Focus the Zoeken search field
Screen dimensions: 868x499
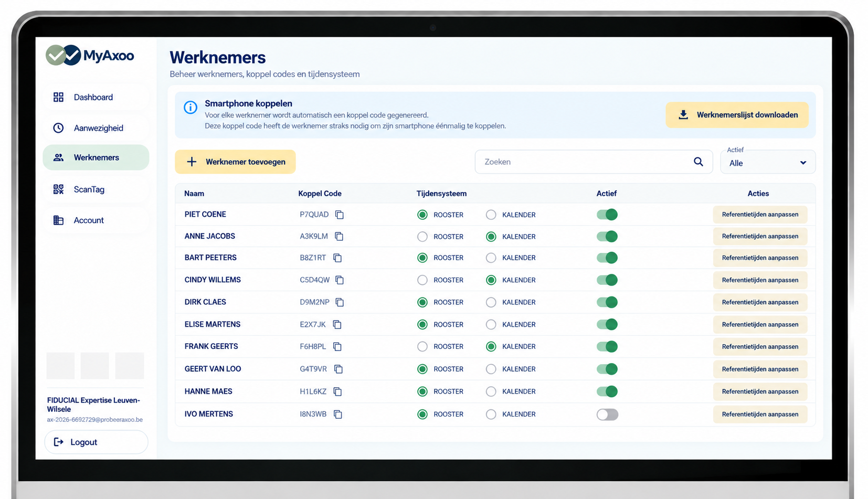click(x=594, y=162)
